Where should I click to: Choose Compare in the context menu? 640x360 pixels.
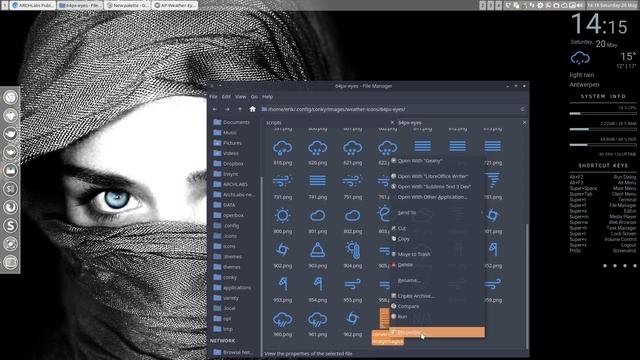[437, 306]
